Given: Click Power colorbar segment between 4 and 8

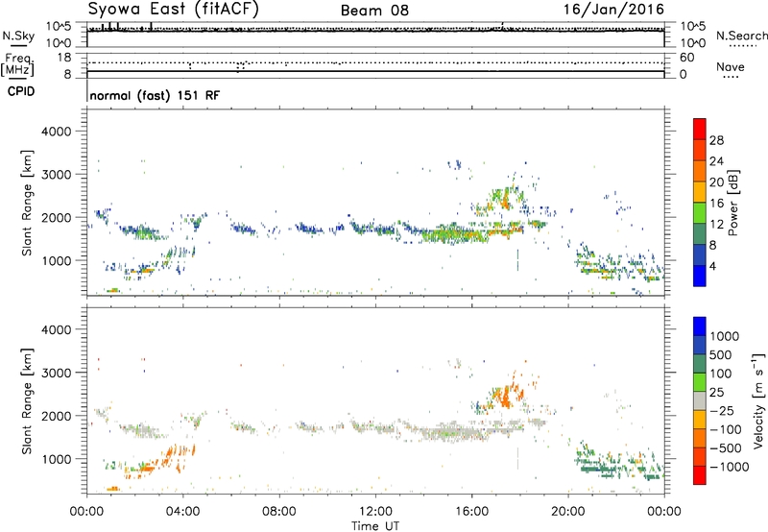Looking at the screenshot, I should (700, 254).
